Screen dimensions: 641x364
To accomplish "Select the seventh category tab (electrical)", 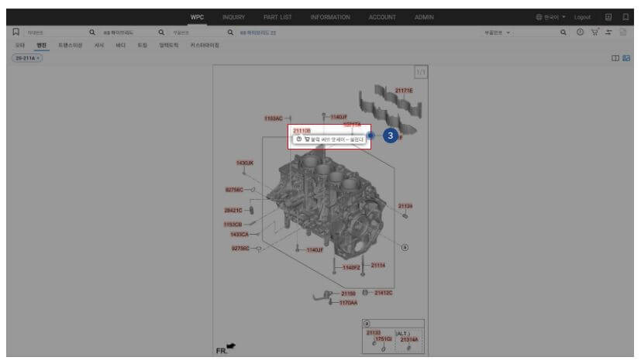I will 169,46.
